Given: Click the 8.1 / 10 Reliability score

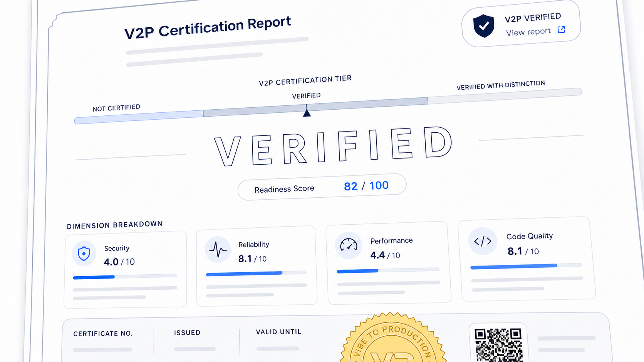Looking at the screenshot, I should (253, 259).
